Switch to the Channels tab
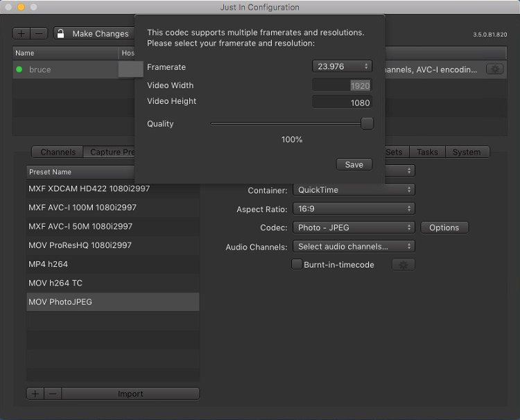Viewport: 520px width, 420px height. click(58, 152)
